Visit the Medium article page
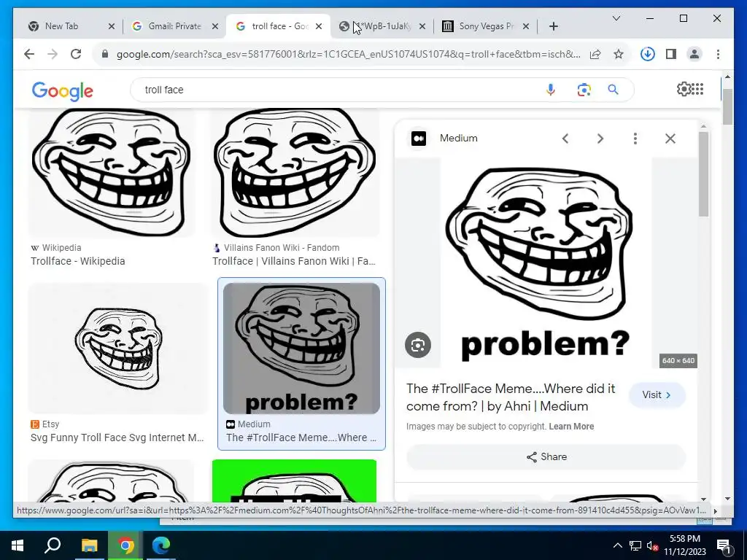The width and height of the screenshot is (747, 560). click(657, 394)
